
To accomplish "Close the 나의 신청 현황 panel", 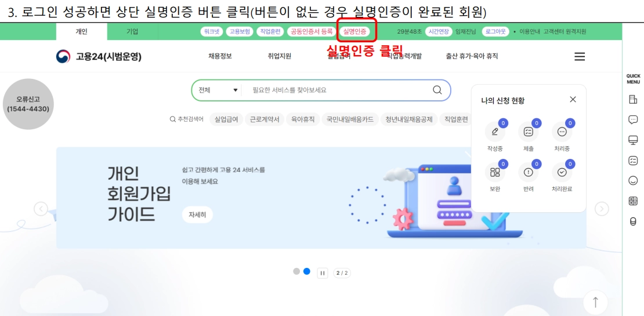I will click(573, 99).
